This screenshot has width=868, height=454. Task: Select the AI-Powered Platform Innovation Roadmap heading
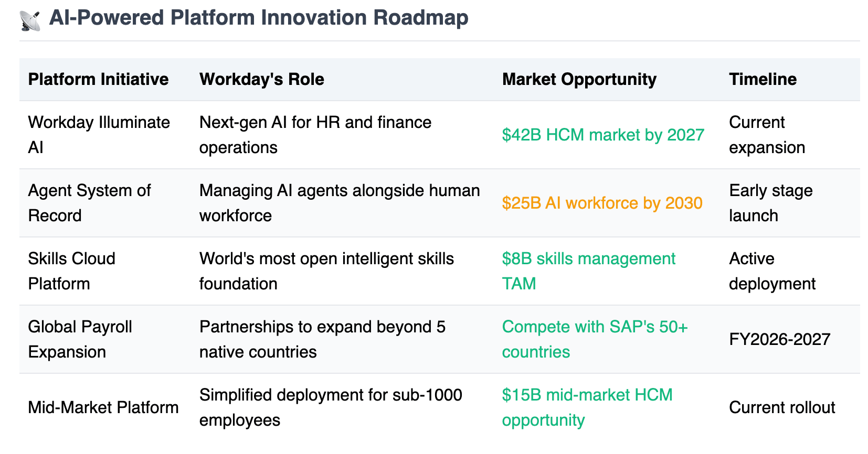259,18
